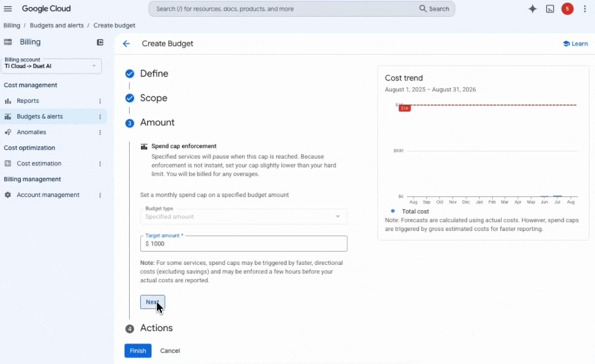Open more options for Budgets & alerts
Viewport: 595px width, 364px height.
pos(100,116)
